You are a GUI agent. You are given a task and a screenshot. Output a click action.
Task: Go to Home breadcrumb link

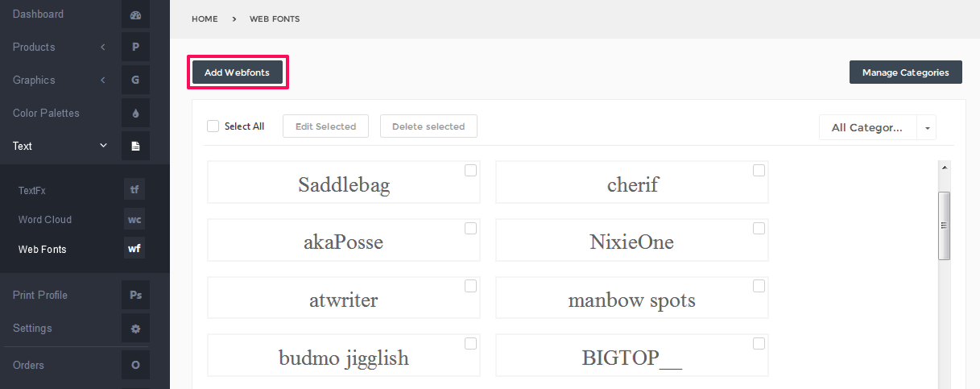pyautogui.click(x=205, y=19)
